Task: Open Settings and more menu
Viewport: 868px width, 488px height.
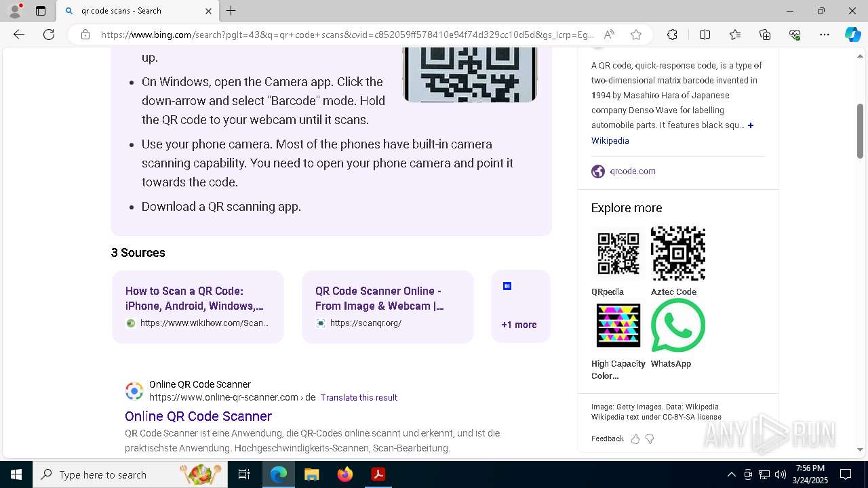Action: 825,35
